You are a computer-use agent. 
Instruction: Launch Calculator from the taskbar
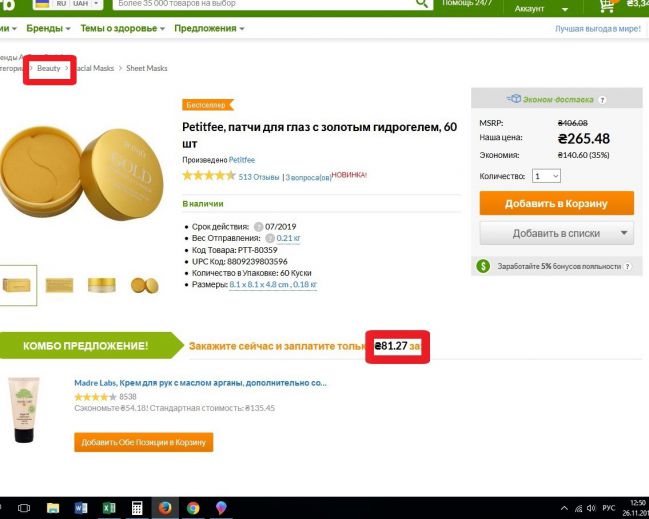[x=137, y=508]
